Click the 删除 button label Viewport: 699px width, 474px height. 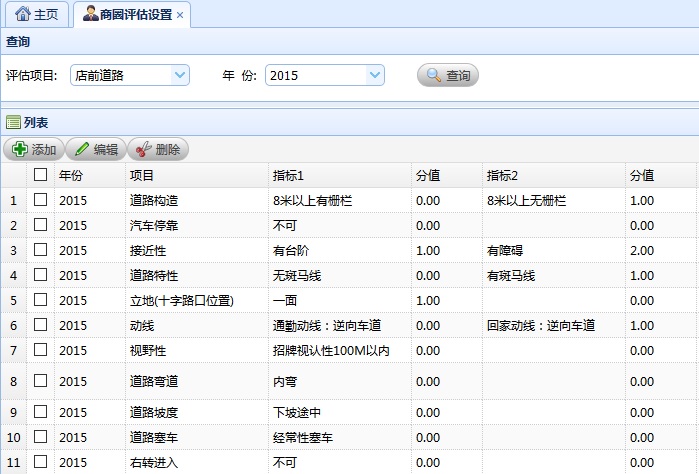pos(168,149)
